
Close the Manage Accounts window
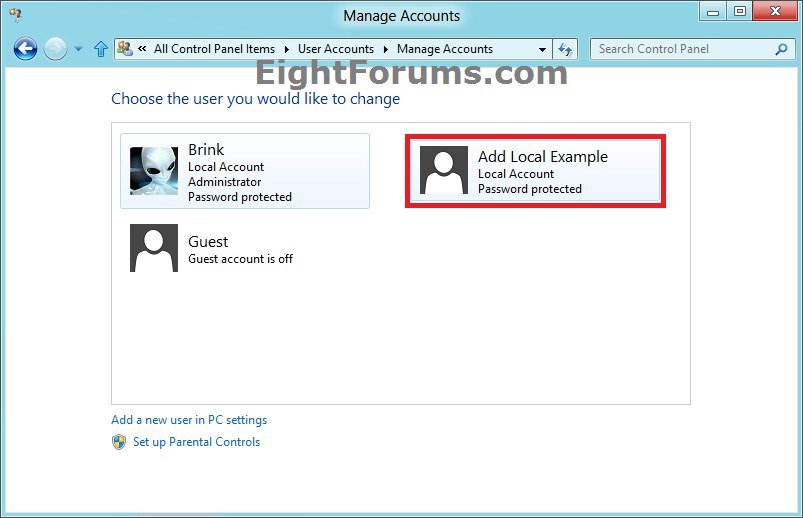point(775,12)
